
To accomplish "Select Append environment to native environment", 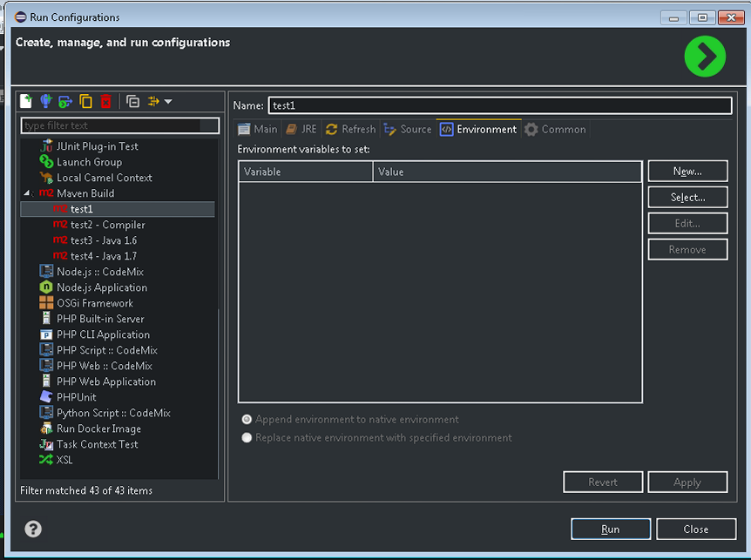I will pyautogui.click(x=247, y=419).
